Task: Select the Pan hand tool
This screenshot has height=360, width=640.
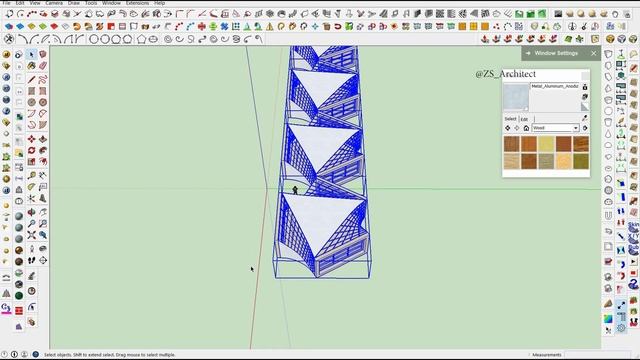Action: click(43, 212)
